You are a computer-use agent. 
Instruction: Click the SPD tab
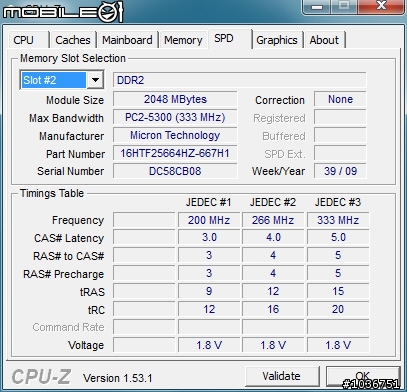pyautogui.click(x=230, y=39)
